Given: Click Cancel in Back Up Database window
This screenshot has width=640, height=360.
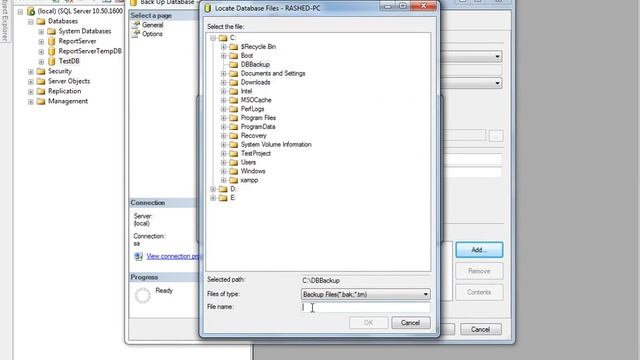Looking at the screenshot, I should click(x=480, y=329).
